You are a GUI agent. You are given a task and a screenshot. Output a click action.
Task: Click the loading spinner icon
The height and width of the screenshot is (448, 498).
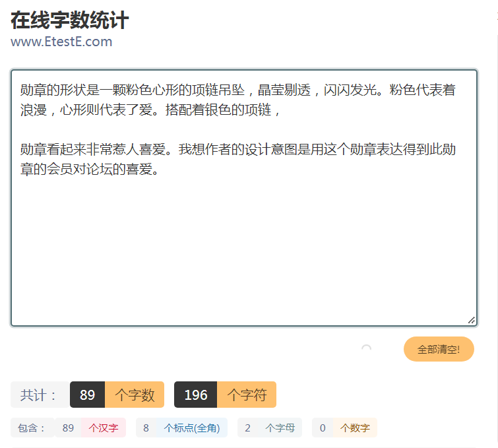(x=366, y=348)
